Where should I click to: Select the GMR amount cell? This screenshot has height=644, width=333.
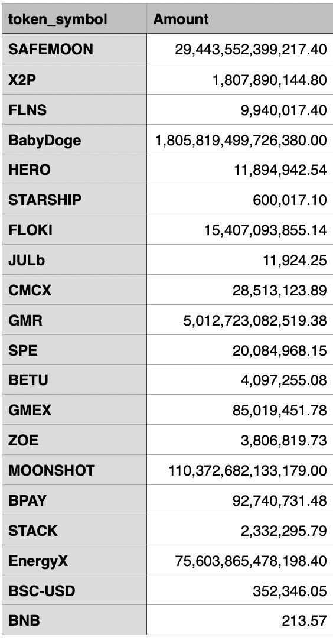[239, 319]
